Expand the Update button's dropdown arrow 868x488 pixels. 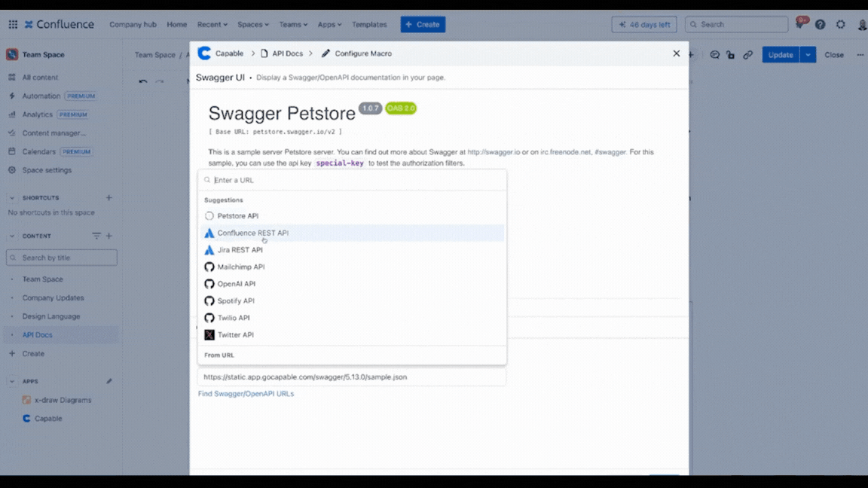(x=808, y=54)
